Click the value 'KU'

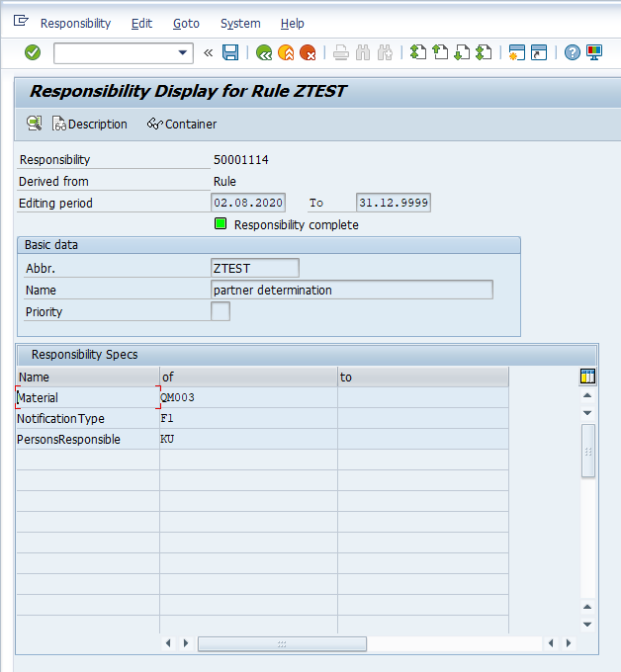pos(167,440)
